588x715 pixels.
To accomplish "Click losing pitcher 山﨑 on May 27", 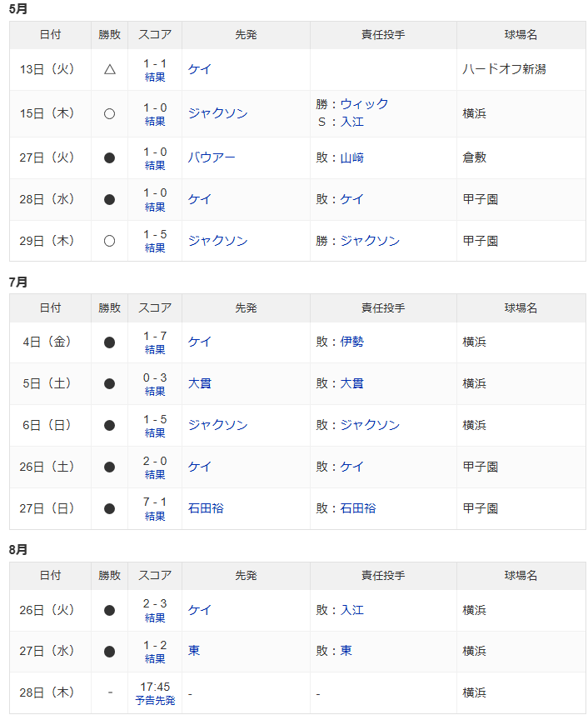I will click(352, 157).
